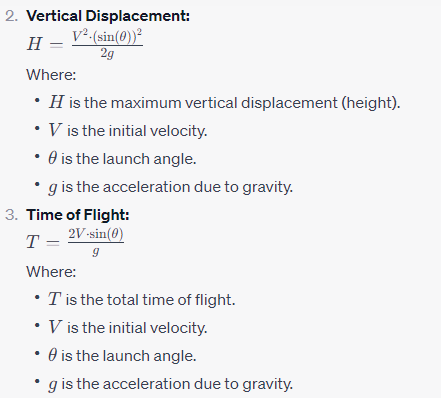Click the list number 3 marker
441x398 pixels.
point(12,215)
